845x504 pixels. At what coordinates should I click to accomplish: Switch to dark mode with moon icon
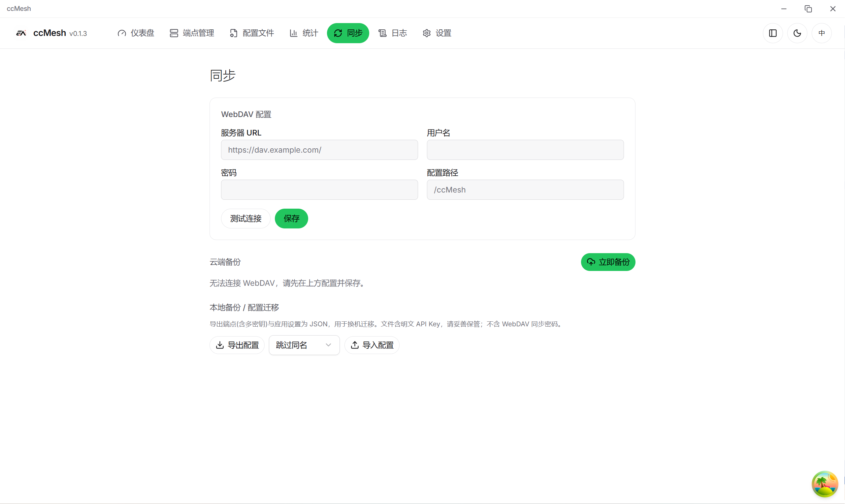(x=797, y=33)
